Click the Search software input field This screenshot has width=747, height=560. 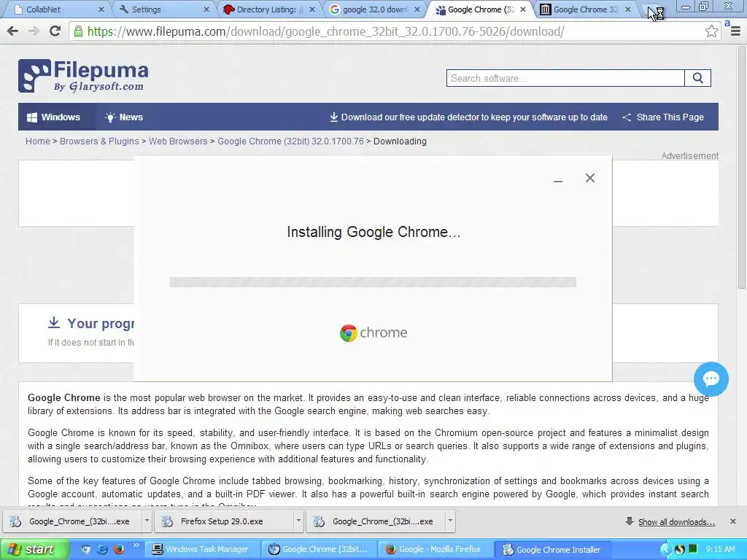[x=565, y=78]
